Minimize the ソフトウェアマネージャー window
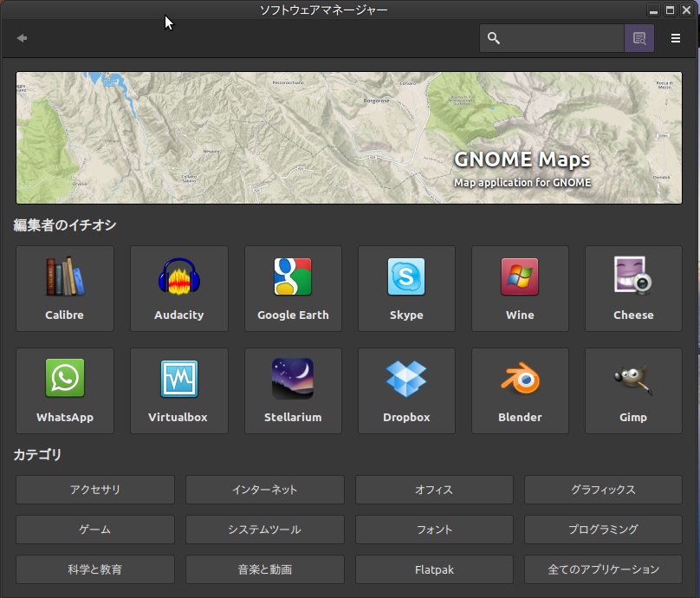This screenshot has width=700, height=598. pos(653,10)
